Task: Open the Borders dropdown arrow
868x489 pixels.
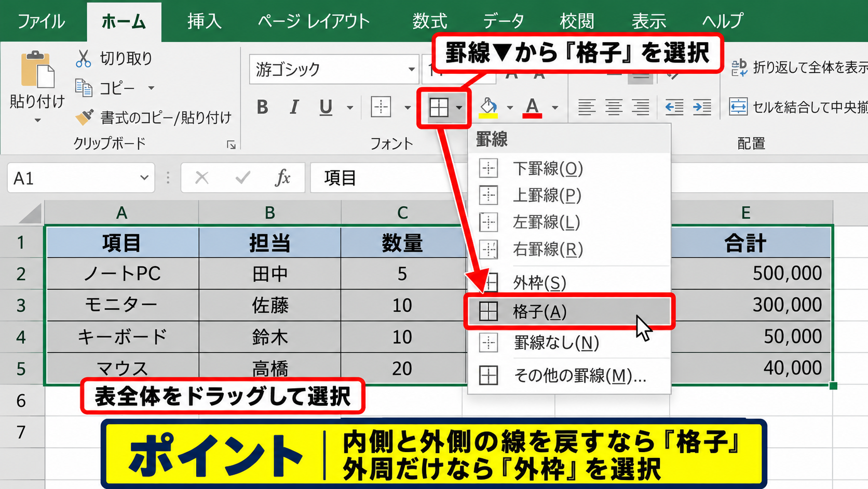Action: point(459,108)
